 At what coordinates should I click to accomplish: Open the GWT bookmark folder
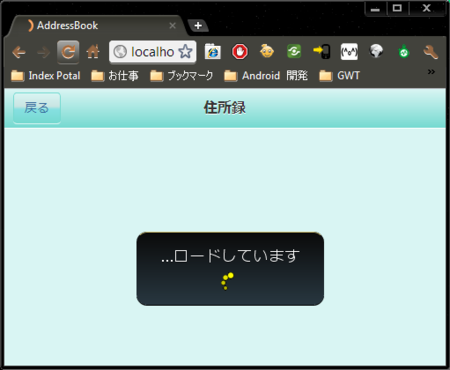pyautogui.click(x=339, y=76)
